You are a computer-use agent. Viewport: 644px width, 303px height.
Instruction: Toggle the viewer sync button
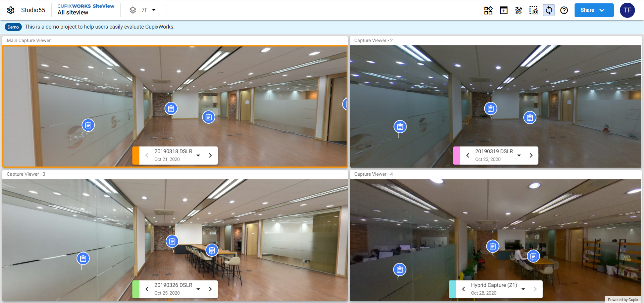tap(549, 10)
